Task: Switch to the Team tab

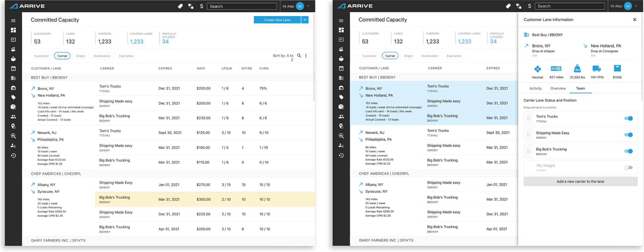Action: point(580,88)
